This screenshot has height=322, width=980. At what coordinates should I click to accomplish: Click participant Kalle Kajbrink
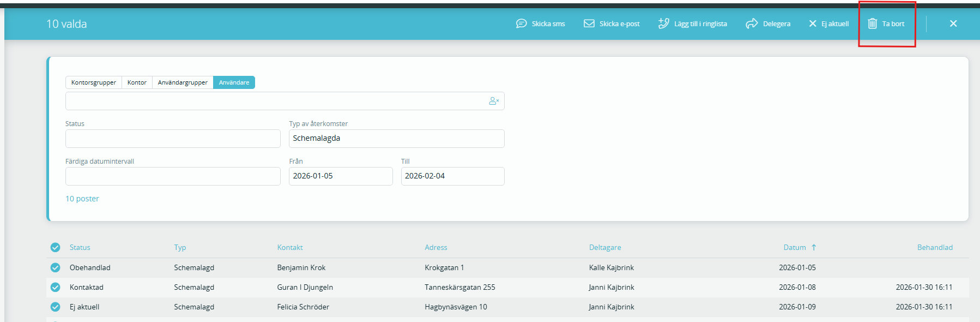click(612, 267)
